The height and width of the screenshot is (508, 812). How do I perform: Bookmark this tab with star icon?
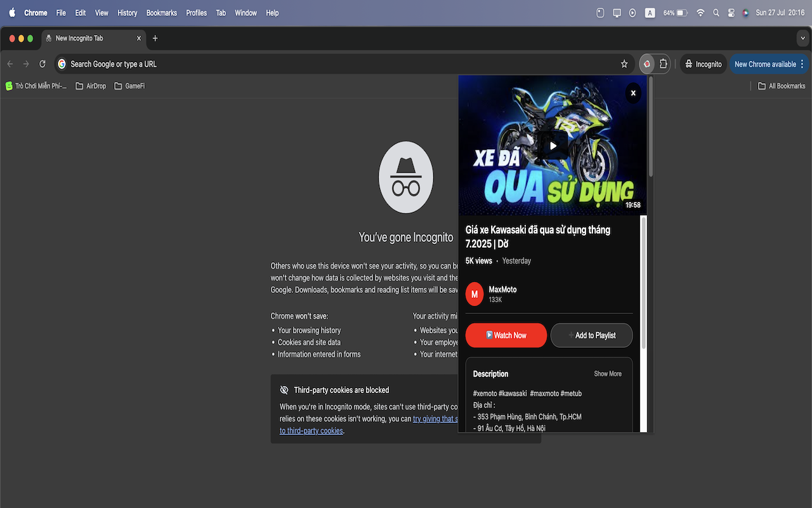[624, 64]
